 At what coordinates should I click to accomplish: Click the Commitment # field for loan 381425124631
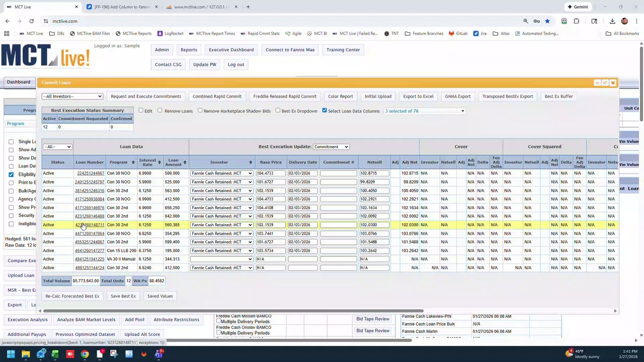[339, 191]
